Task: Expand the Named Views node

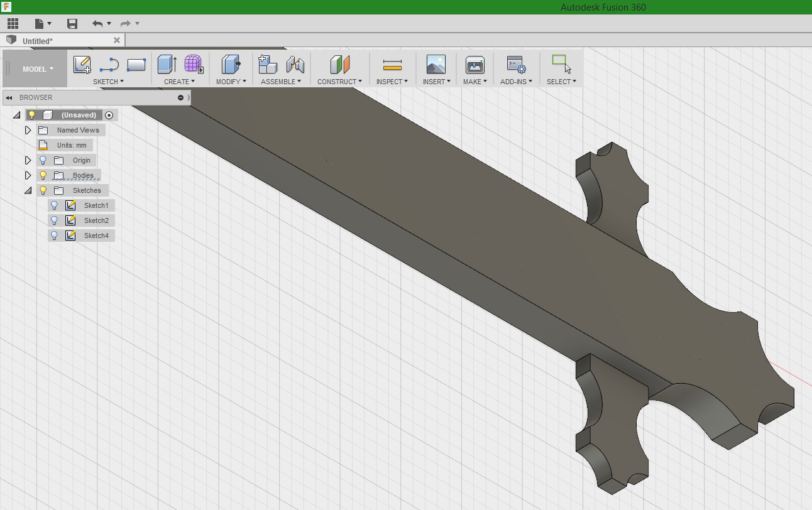Action: 28,130
